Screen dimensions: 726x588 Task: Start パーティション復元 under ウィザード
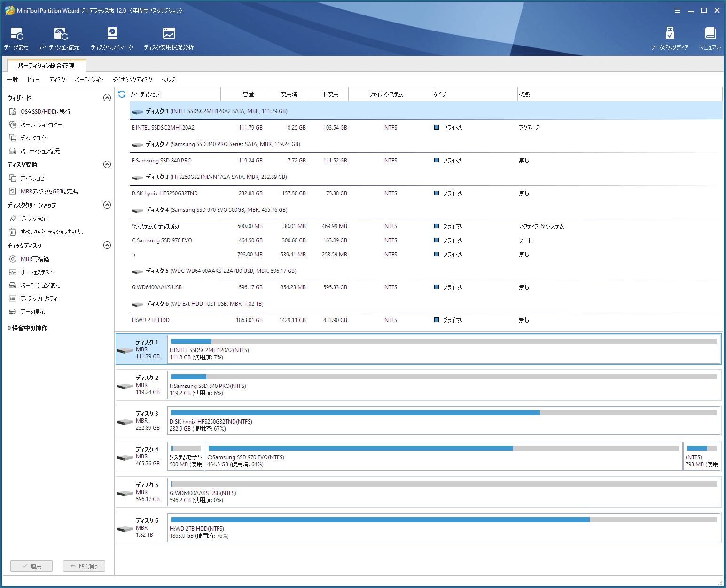pyautogui.click(x=35, y=151)
